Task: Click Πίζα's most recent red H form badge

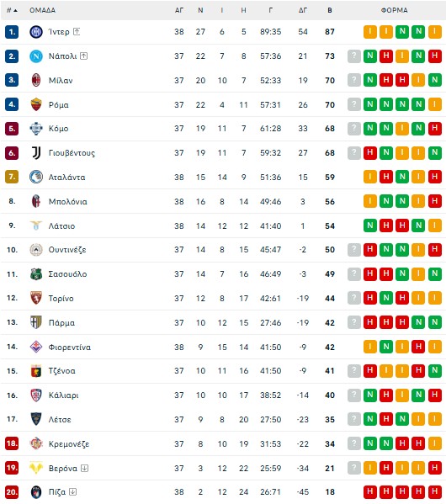Action: (x=370, y=491)
